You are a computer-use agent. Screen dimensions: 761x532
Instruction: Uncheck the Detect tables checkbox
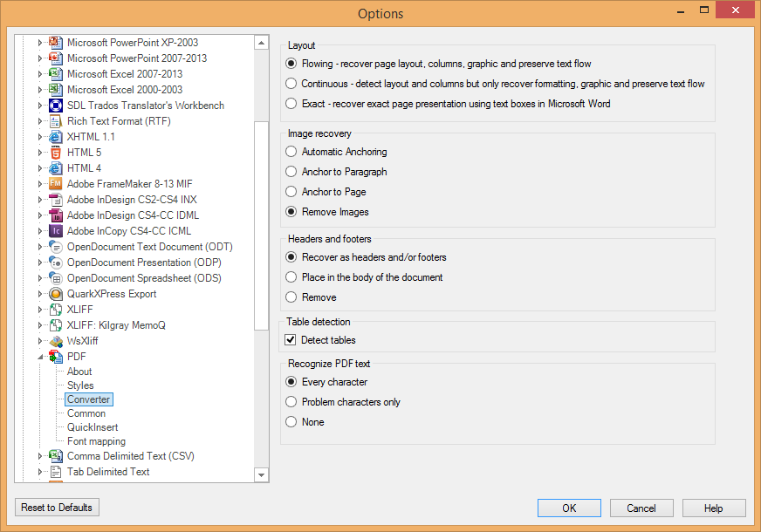pos(291,339)
